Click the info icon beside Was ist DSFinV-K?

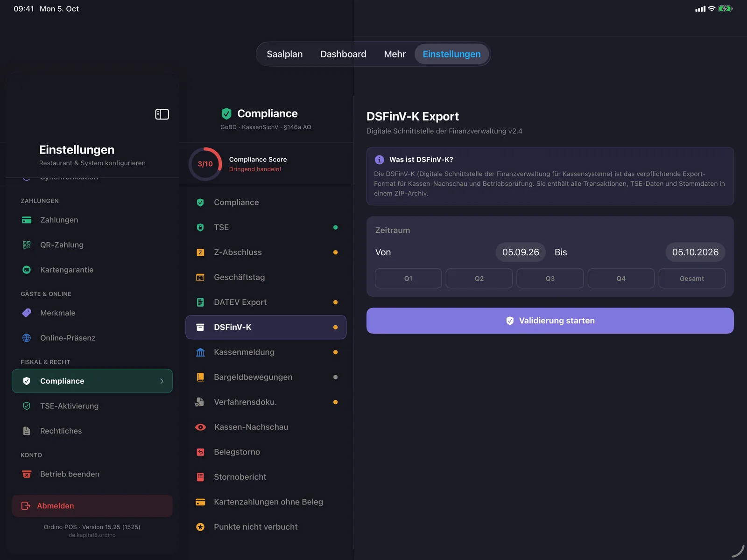[379, 160]
